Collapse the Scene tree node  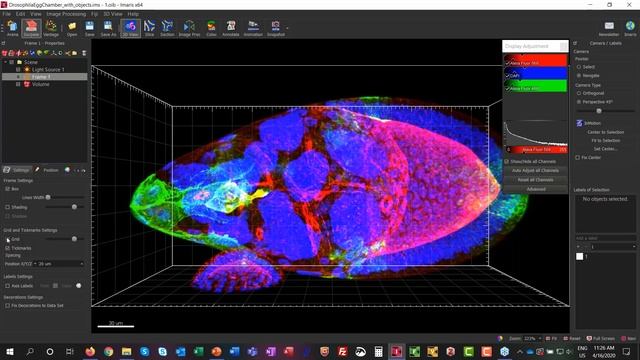coord(5,62)
